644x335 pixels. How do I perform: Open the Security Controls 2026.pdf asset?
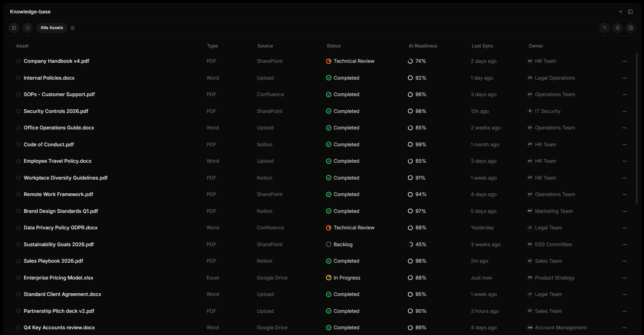(x=56, y=111)
